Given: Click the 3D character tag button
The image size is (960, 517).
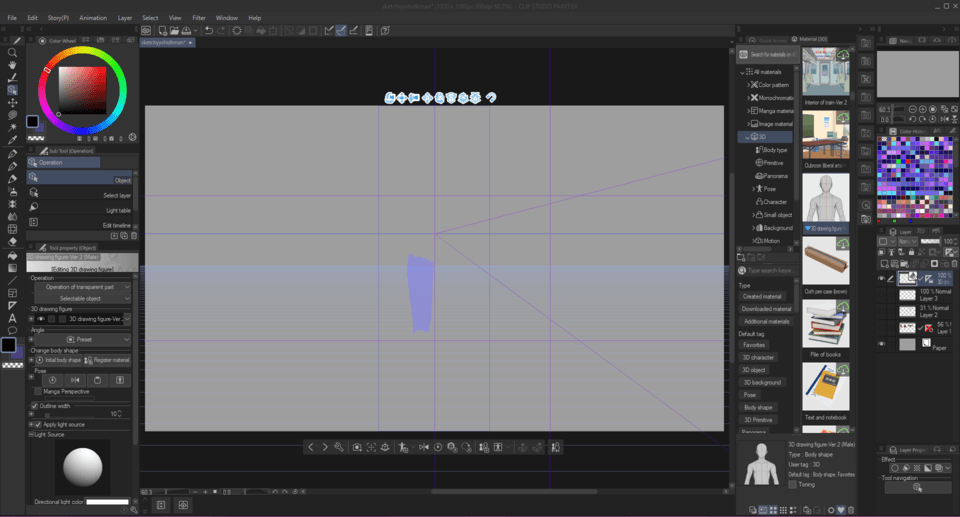Looking at the screenshot, I should 758,357.
